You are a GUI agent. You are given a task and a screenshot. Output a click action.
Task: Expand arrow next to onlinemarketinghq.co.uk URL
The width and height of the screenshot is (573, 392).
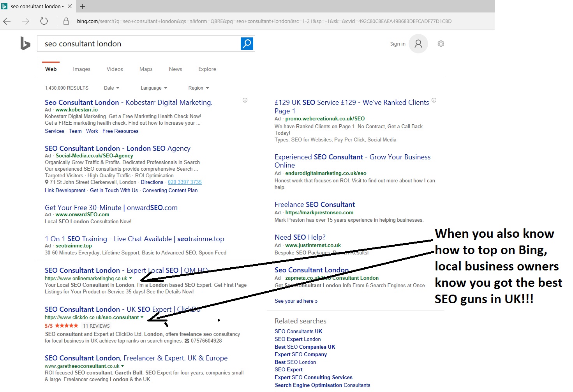tap(130, 279)
